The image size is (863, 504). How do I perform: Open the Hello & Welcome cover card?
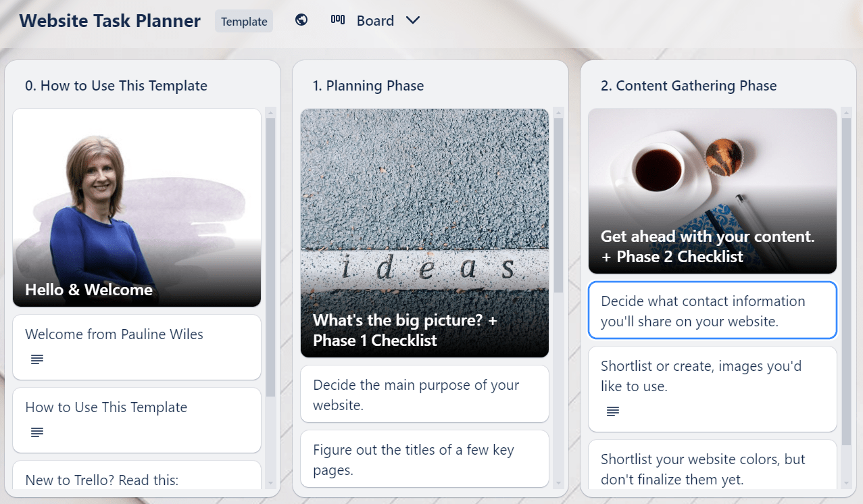pos(137,207)
